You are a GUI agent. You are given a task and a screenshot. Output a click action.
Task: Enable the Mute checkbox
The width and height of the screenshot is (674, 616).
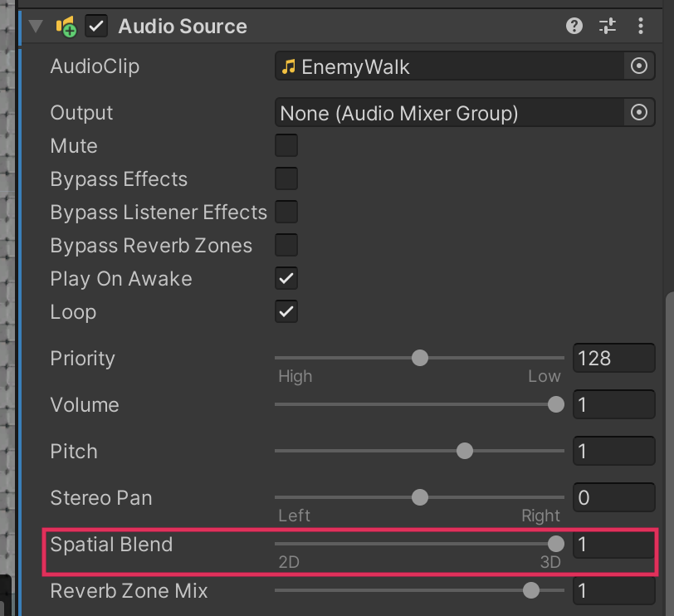(286, 146)
